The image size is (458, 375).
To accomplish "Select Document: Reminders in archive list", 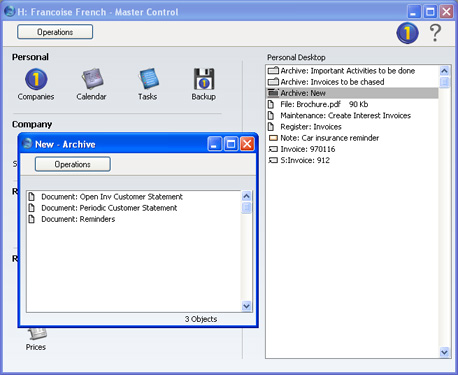I will [134, 219].
